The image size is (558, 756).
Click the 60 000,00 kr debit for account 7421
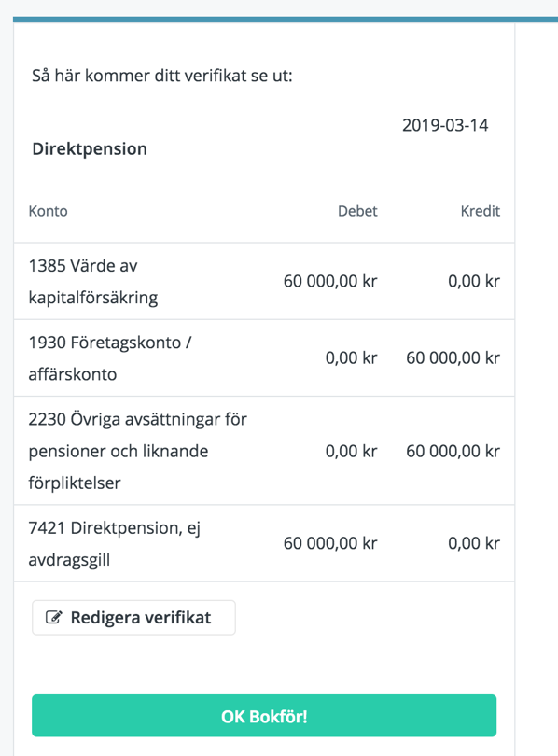330,543
